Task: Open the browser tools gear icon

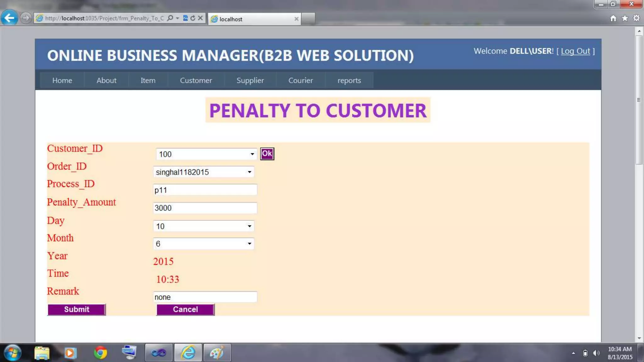Action: point(636,18)
